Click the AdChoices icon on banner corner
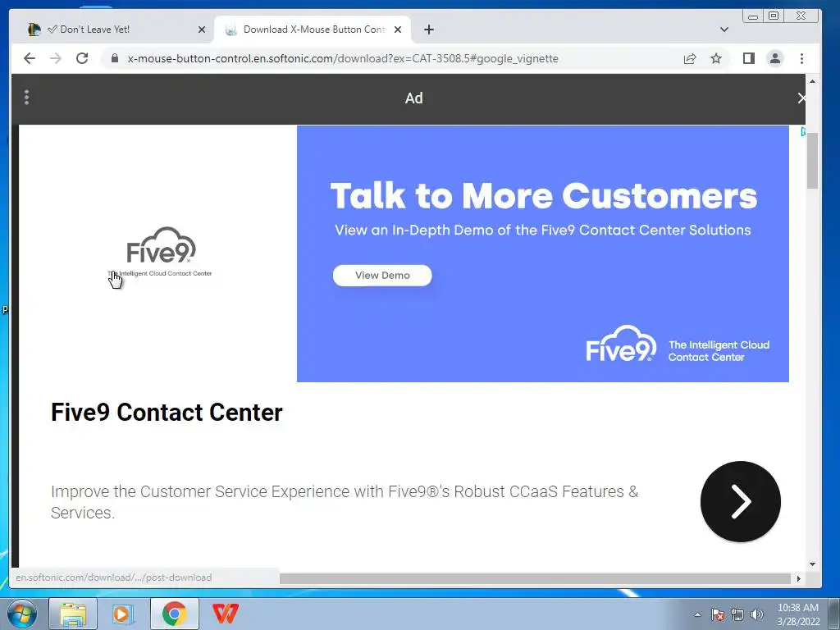Image resolution: width=840 pixels, height=630 pixels. 802,131
